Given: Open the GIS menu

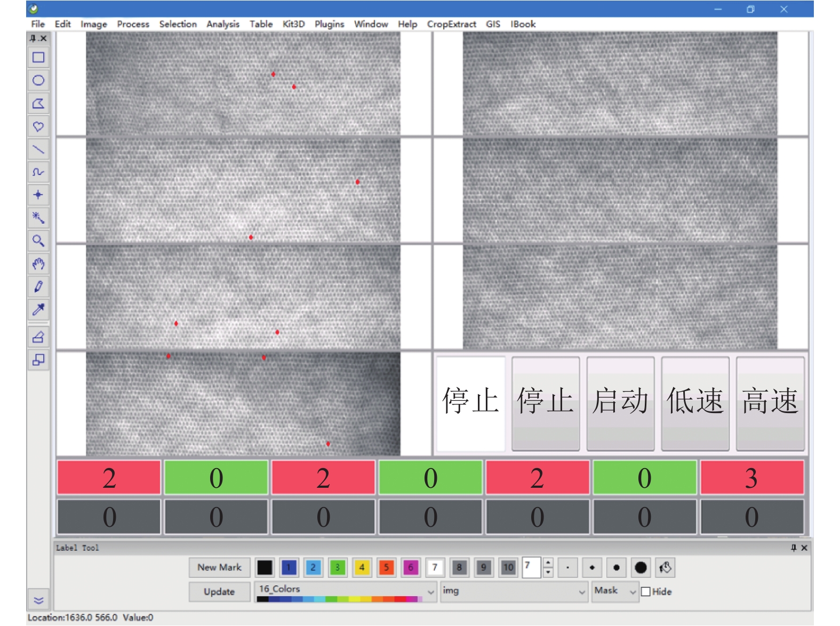Looking at the screenshot, I should coord(493,24).
